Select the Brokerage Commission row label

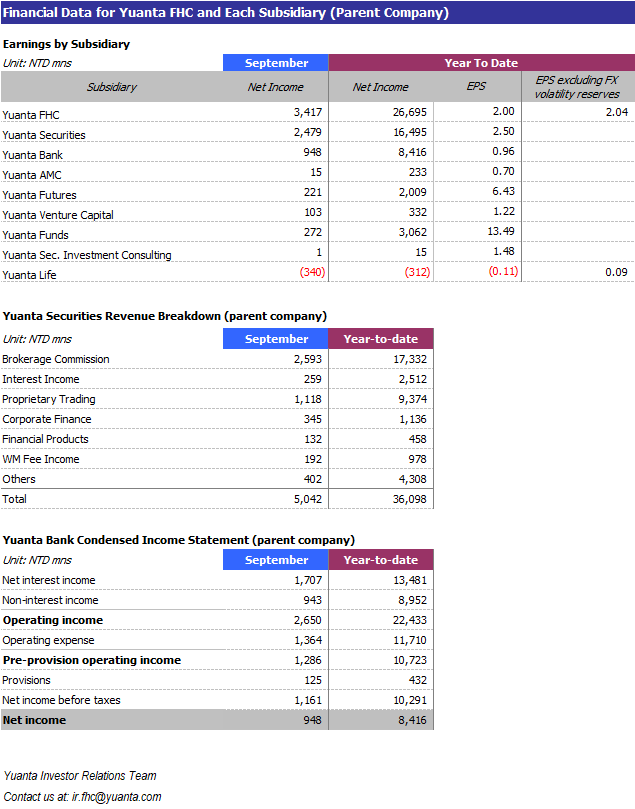click(56, 359)
